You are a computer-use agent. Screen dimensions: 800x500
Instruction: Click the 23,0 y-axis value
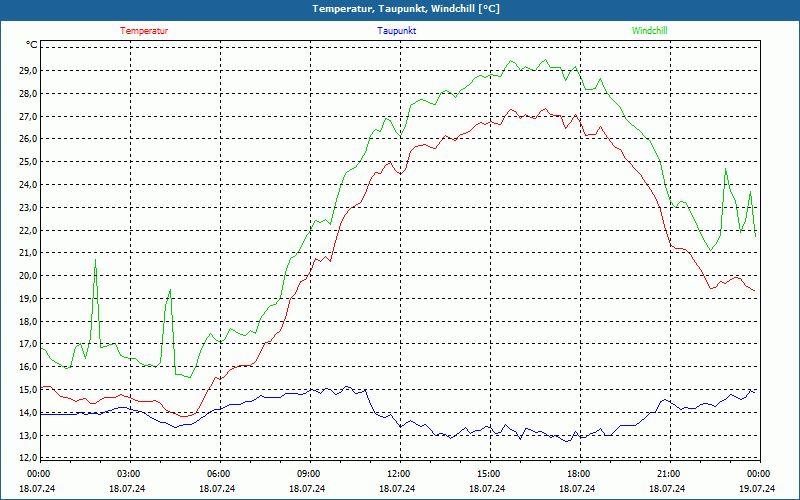pyautogui.click(x=28, y=208)
